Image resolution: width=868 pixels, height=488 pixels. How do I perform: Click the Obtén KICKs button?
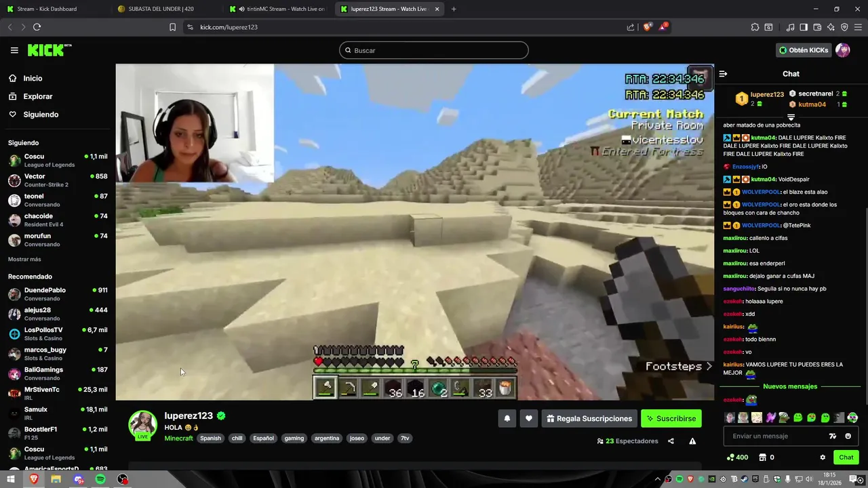coord(804,50)
